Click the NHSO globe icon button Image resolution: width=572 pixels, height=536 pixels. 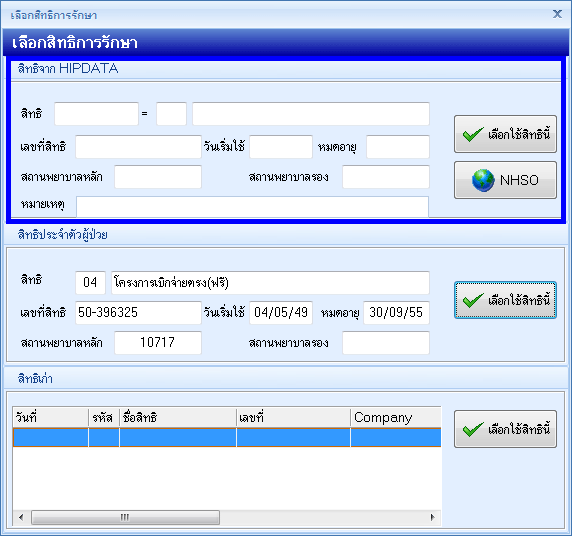[x=505, y=180]
